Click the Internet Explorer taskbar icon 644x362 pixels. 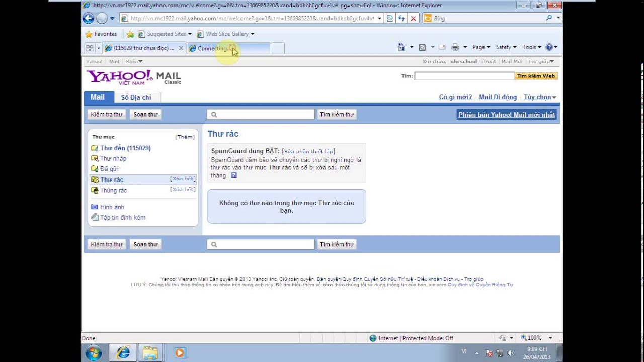pyautogui.click(x=123, y=353)
